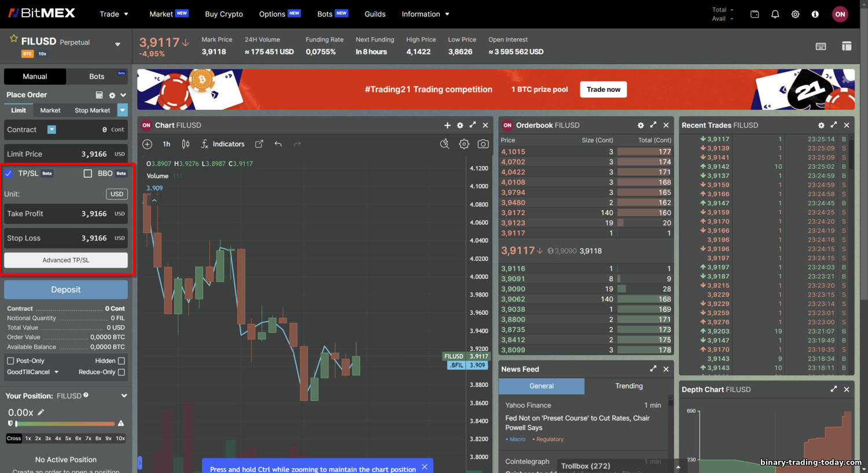Open more order types dropdown arrow

(123, 110)
